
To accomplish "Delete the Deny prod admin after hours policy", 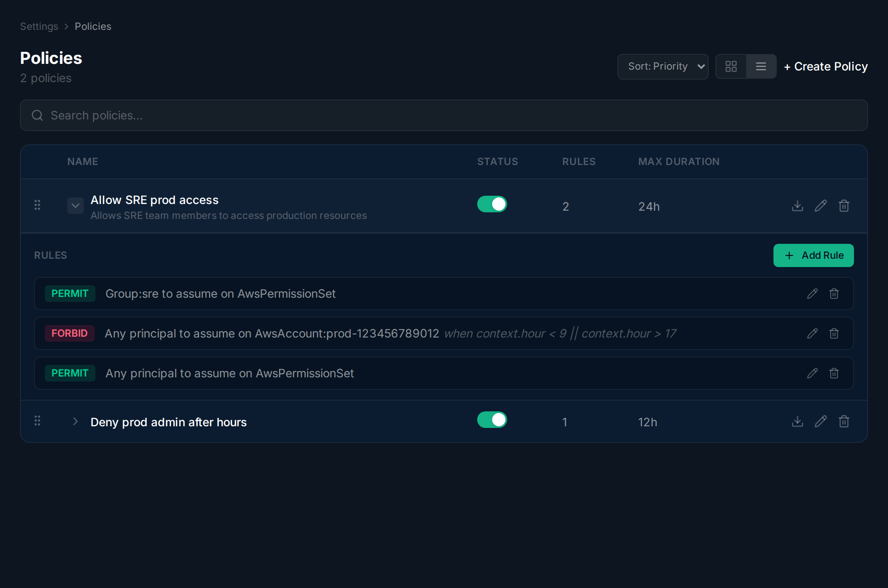I will coord(844,421).
